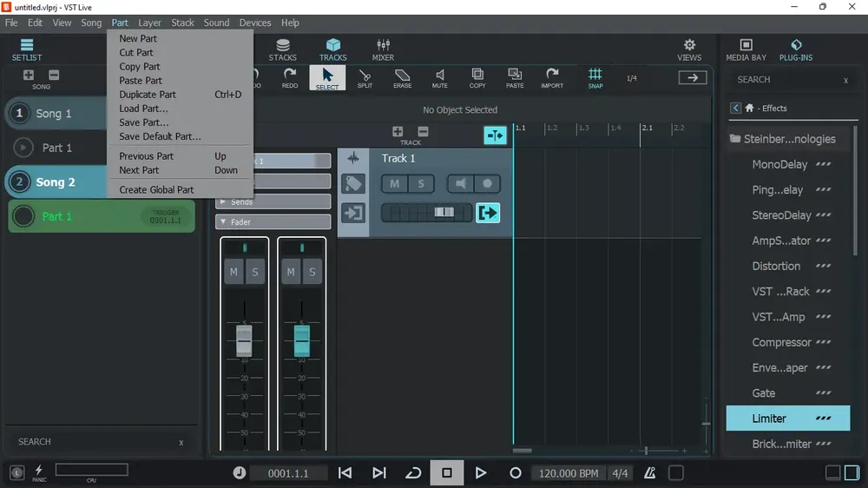Toggle record enable on Track 1
Screen dimensions: 868x488
487,184
